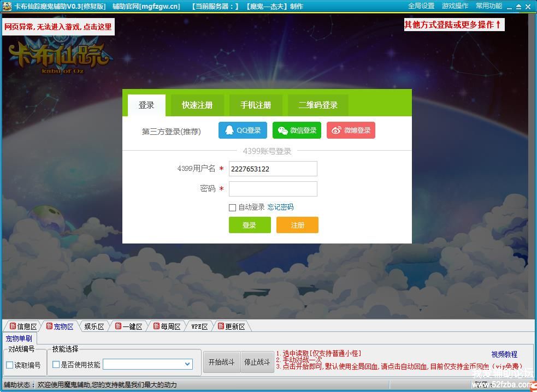Roll up the window with eject icon
Image resolution: width=537 pixels, height=392 pixels.
coord(518,7)
